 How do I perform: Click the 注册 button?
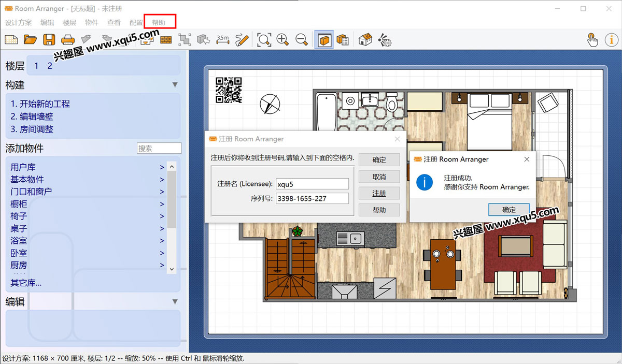pos(379,193)
